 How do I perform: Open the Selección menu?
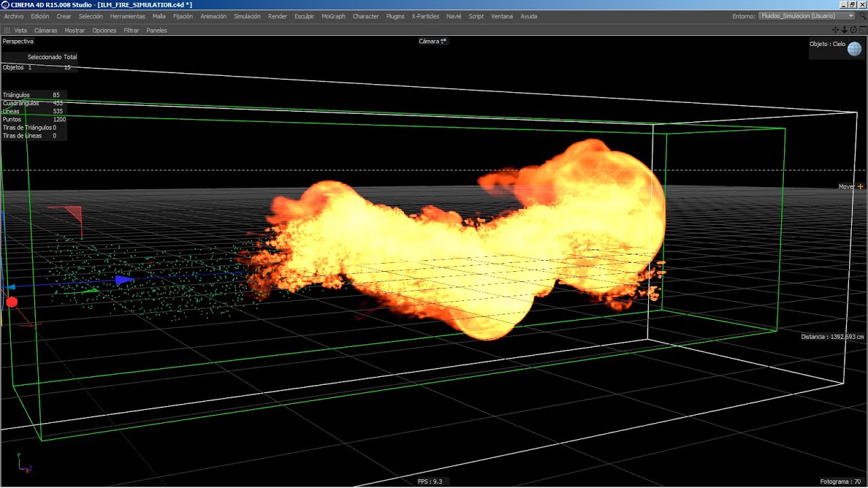[91, 16]
